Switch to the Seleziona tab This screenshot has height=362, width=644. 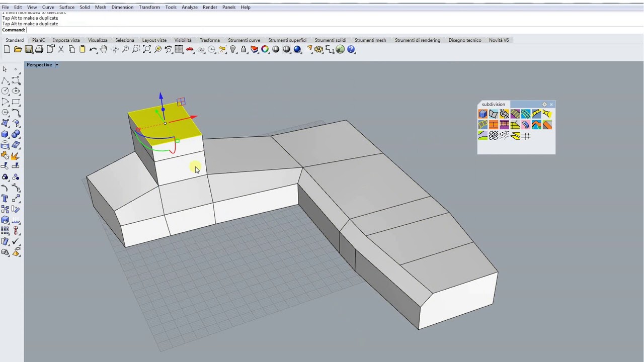pos(125,40)
